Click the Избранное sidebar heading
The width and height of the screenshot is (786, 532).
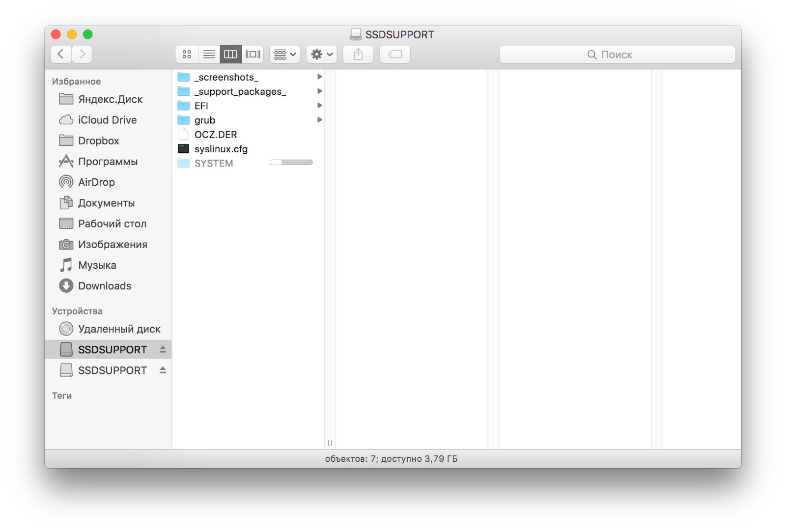click(77, 82)
